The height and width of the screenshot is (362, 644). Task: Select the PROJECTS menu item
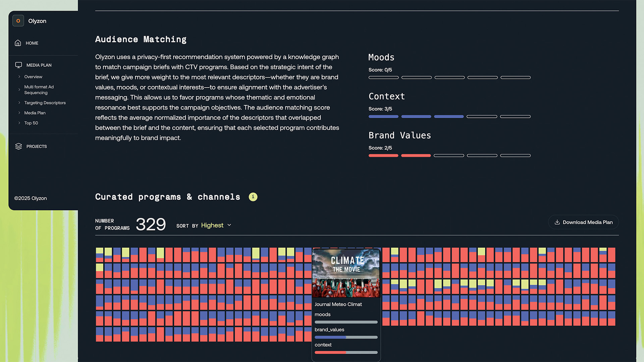pyautogui.click(x=37, y=146)
